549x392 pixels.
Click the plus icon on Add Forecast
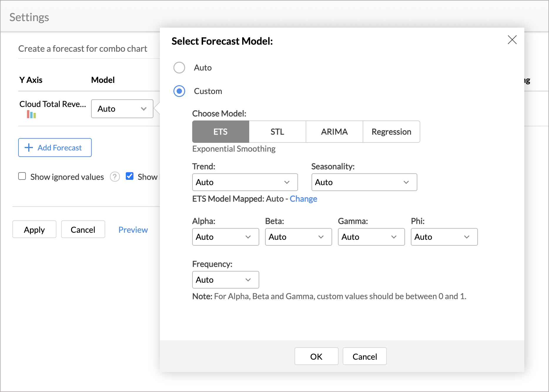coord(28,148)
